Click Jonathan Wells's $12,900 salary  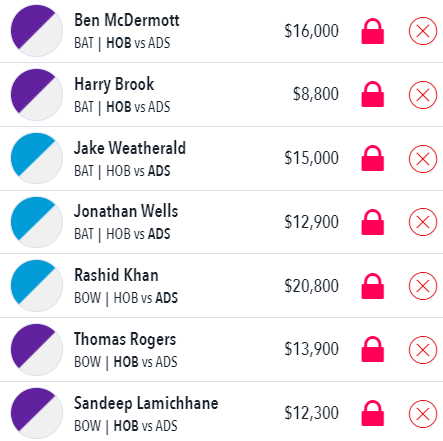pos(311,222)
